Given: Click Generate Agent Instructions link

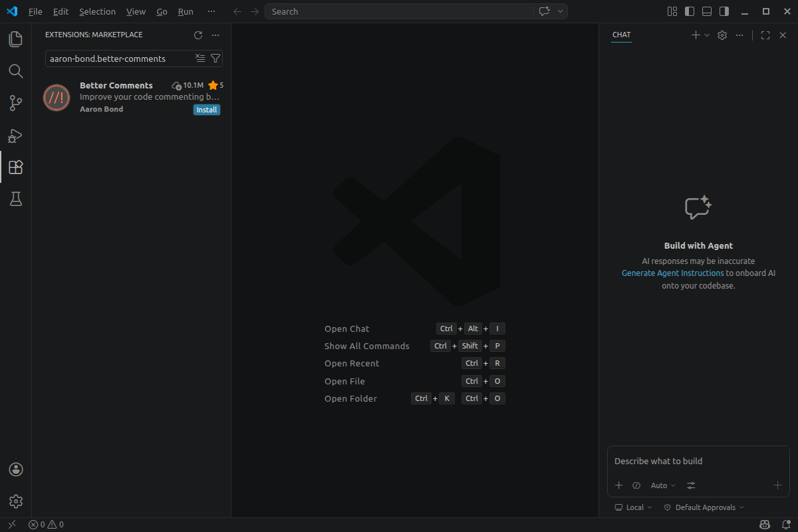Looking at the screenshot, I should [672, 273].
